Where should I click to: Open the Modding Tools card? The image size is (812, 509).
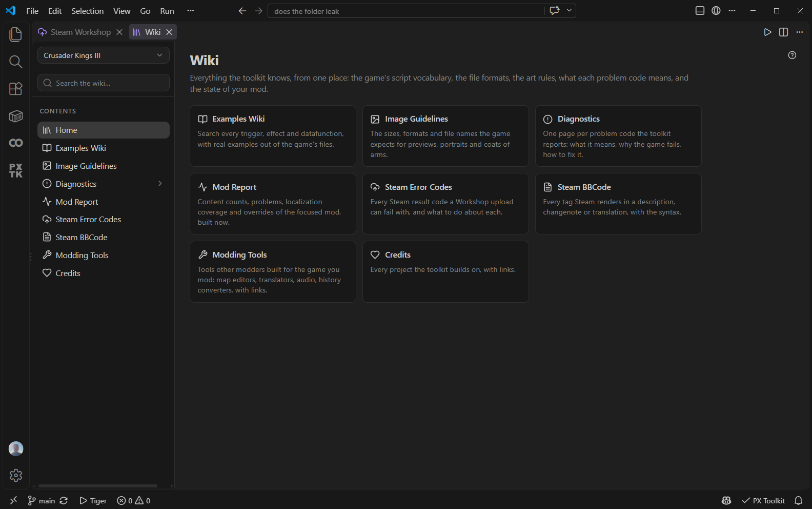[x=273, y=271]
